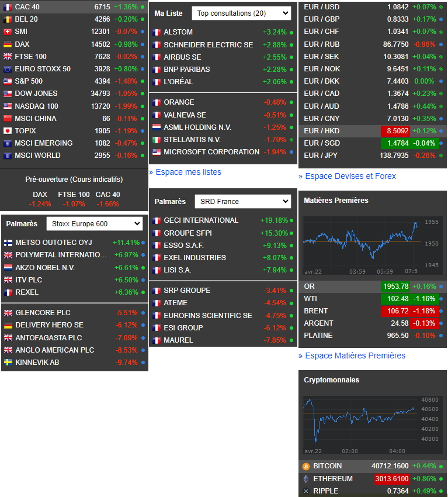Click the Ripple X icon
The height and width of the screenshot is (497, 448).
[306, 491]
